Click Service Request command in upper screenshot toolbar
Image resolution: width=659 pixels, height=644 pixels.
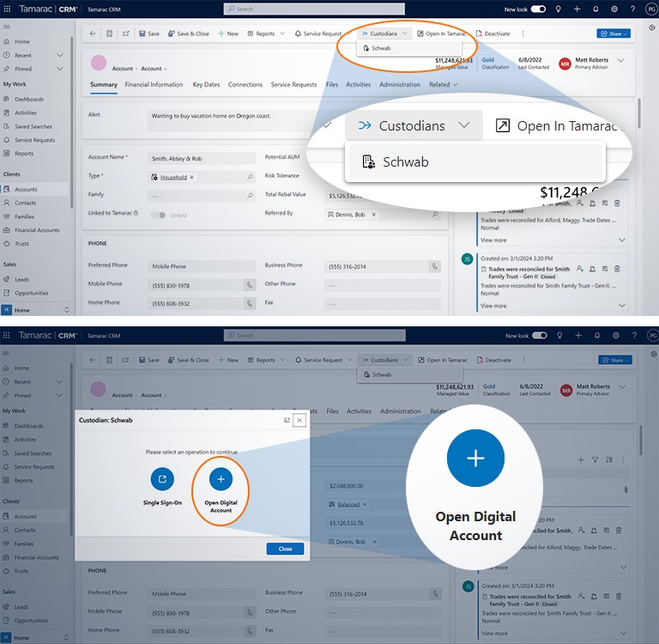pos(317,33)
